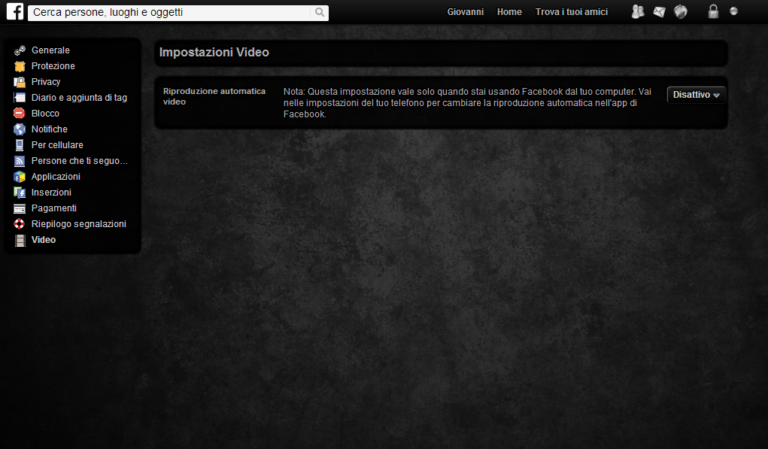Go to Home from top bar

tap(509, 12)
